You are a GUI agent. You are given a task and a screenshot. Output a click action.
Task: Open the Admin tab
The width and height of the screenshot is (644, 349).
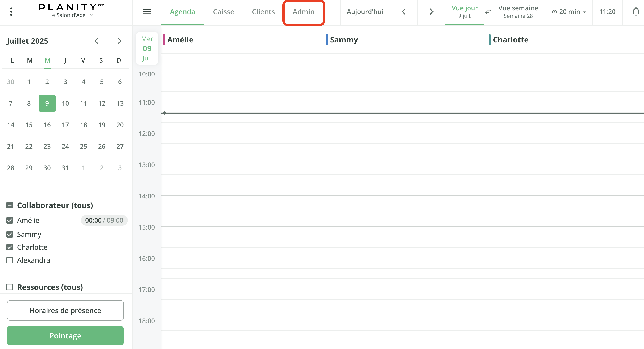coord(303,12)
